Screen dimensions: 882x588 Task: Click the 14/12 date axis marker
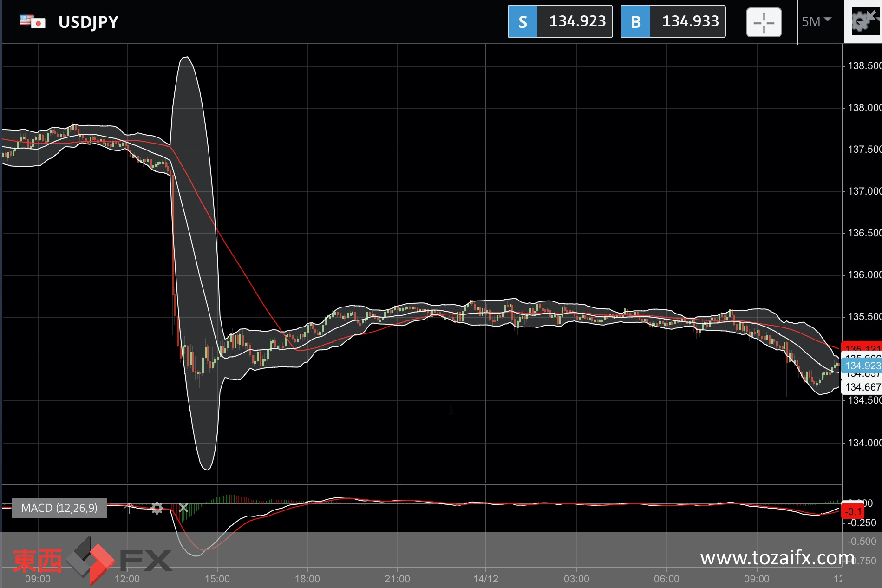pyautogui.click(x=486, y=579)
